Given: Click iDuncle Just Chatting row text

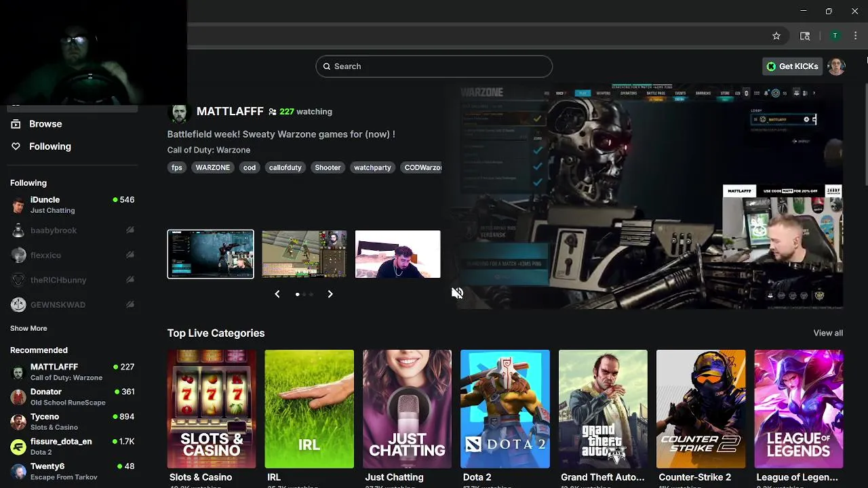Looking at the screenshot, I should [x=52, y=211].
